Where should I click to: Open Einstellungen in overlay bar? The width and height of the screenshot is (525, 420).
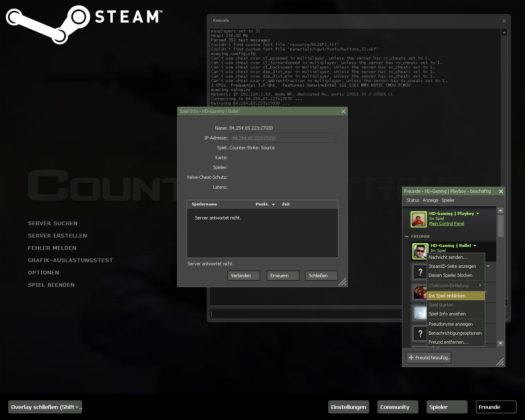[349, 407]
